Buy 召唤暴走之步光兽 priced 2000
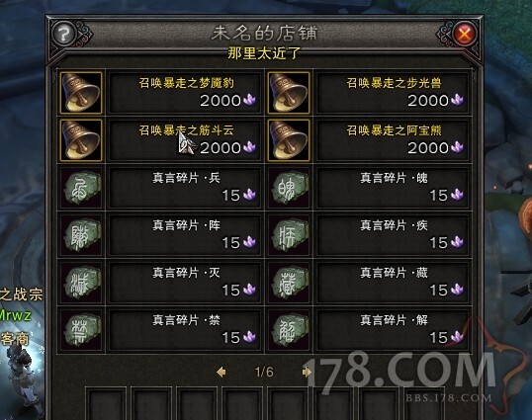The width and height of the screenshot is (532, 420). tap(394, 93)
